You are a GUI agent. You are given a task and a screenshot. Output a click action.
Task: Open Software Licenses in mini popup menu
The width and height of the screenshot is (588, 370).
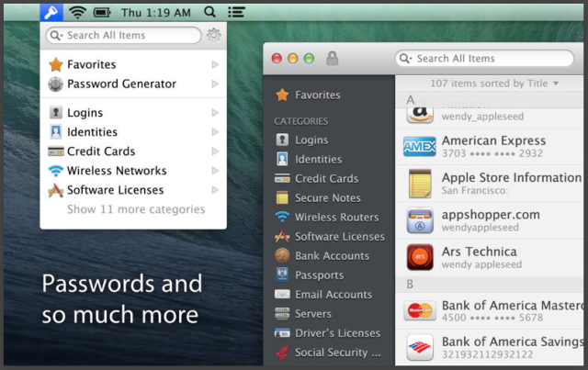click(x=133, y=190)
